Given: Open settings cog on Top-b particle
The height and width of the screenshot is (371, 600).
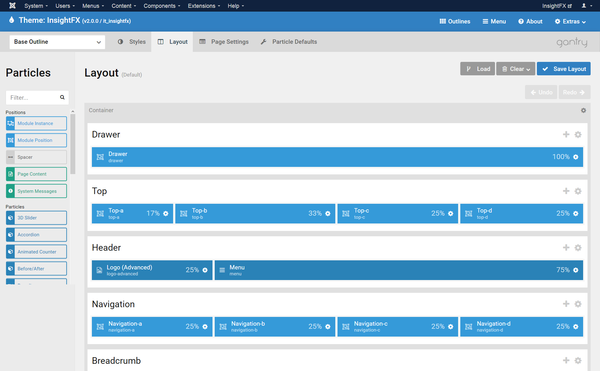Looking at the screenshot, I should pyautogui.click(x=328, y=213).
